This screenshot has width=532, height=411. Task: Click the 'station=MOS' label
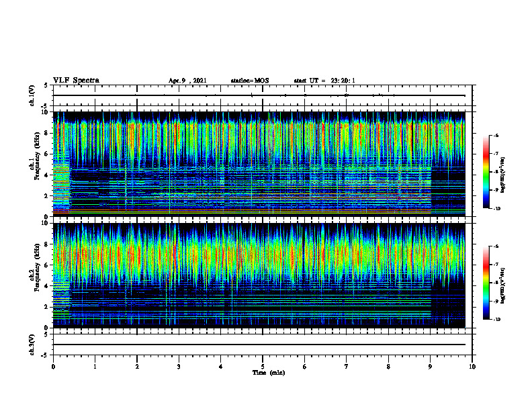pyautogui.click(x=250, y=81)
